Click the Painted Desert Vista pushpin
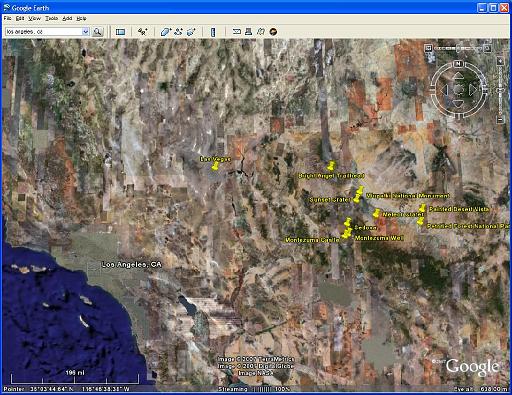 point(422,208)
